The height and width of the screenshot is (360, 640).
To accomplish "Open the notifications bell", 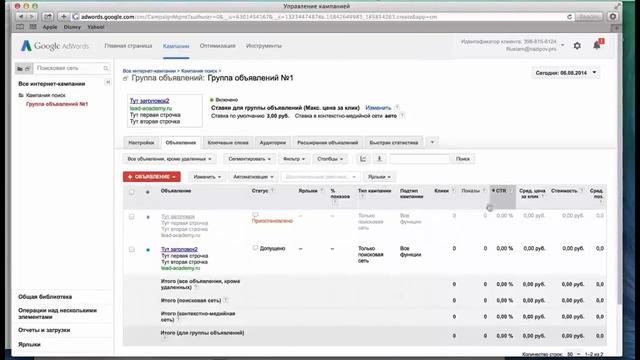I will [597, 45].
